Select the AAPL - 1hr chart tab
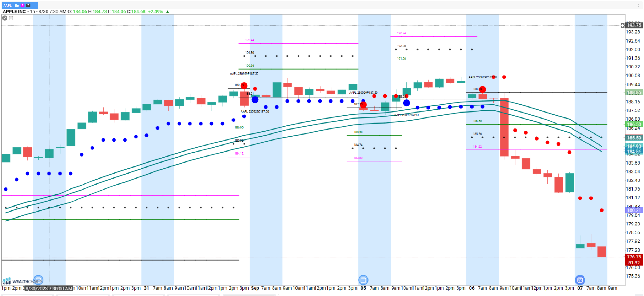 pyautogui.click(x=20, y=5)
